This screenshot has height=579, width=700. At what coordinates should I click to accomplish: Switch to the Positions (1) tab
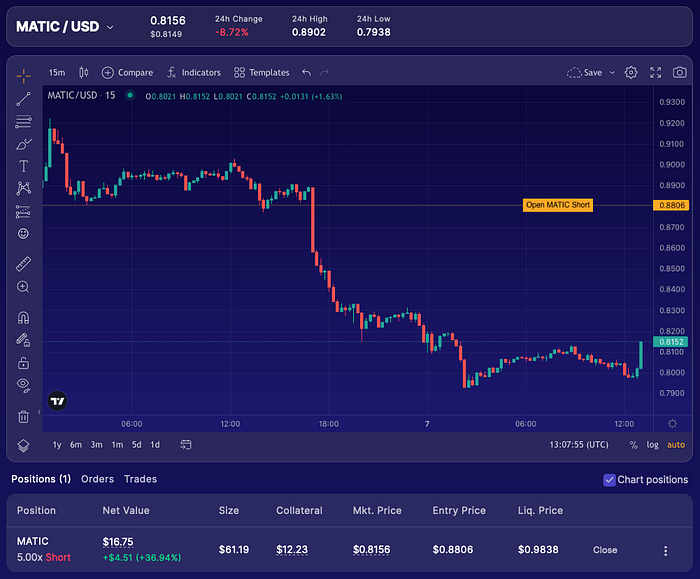(41, 479)
